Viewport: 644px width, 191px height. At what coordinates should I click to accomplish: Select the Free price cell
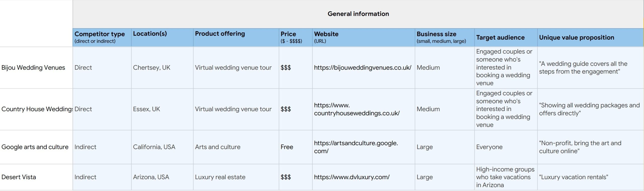coord(287,147)
